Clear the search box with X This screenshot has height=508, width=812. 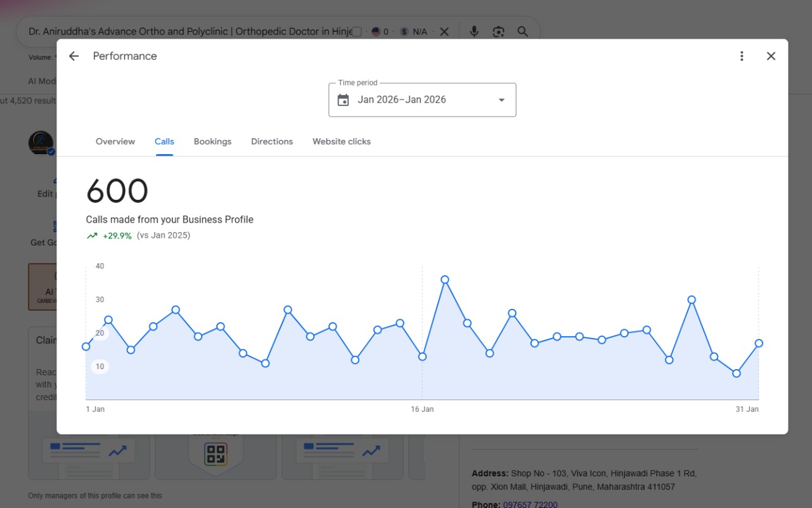click(x=444, y=32)
